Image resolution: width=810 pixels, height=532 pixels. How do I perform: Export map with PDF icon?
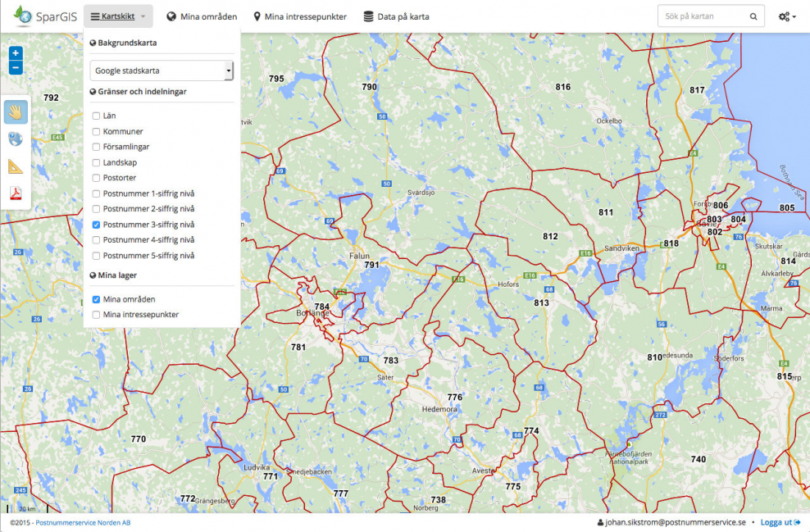(x=16, y=193)
